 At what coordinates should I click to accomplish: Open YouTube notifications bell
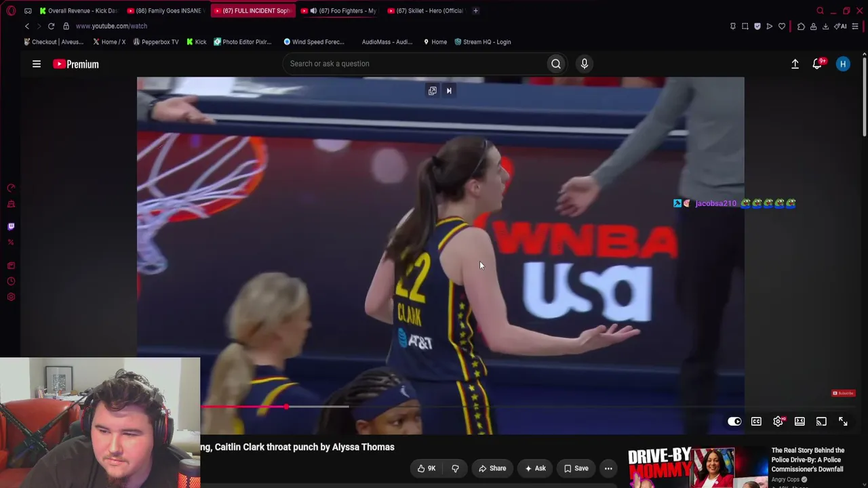pos(818,64)
